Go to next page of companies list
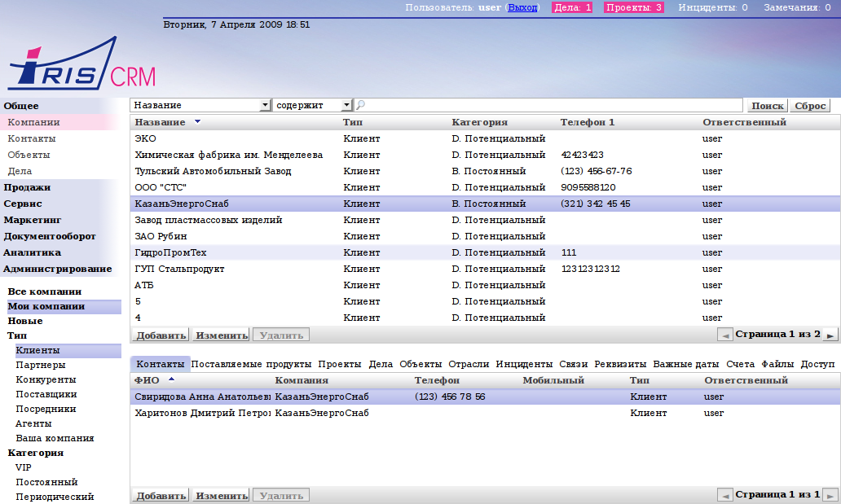This screenshot has height=504, width=841. pos(830,335)
